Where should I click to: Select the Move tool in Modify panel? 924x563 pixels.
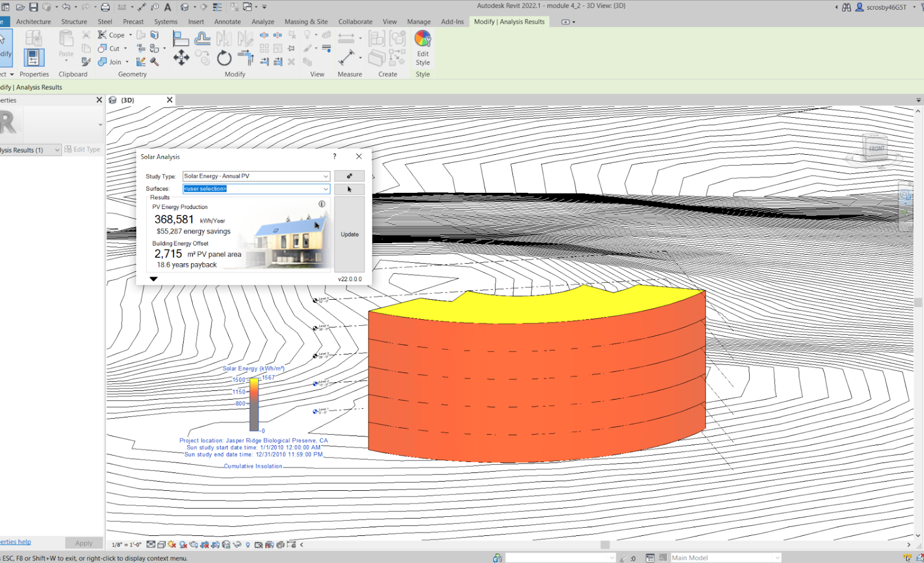[181, 57]
